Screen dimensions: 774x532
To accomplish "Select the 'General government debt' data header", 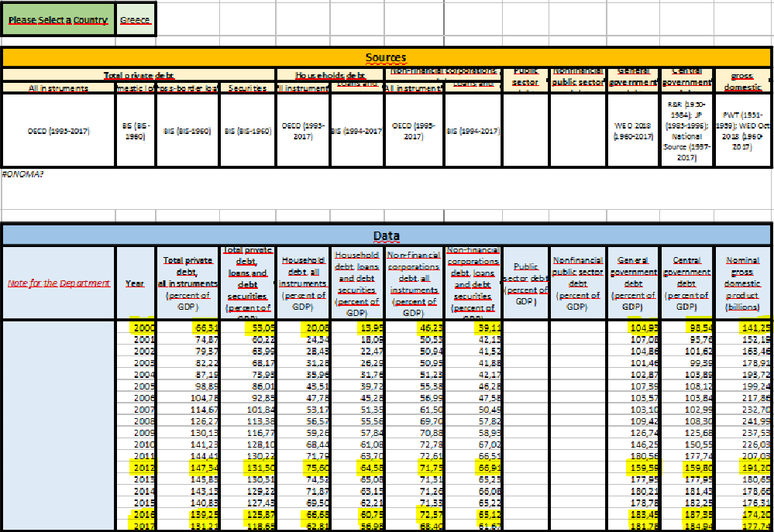I will coord(632,283).
